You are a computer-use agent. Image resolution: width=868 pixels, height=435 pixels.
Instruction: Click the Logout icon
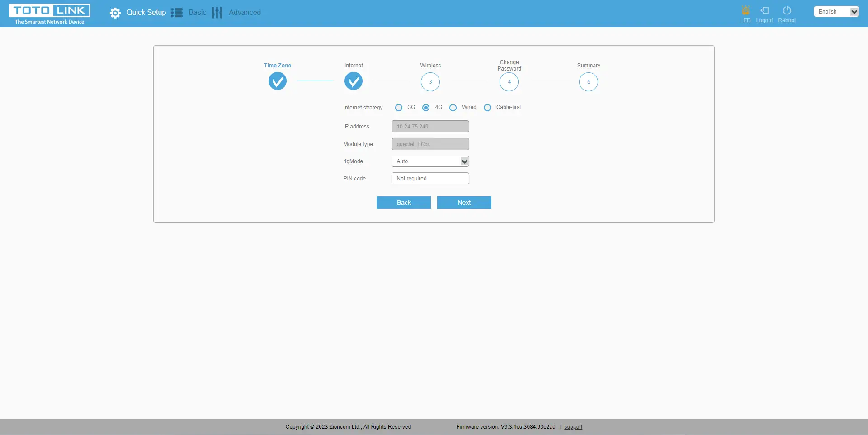[764, 10]
